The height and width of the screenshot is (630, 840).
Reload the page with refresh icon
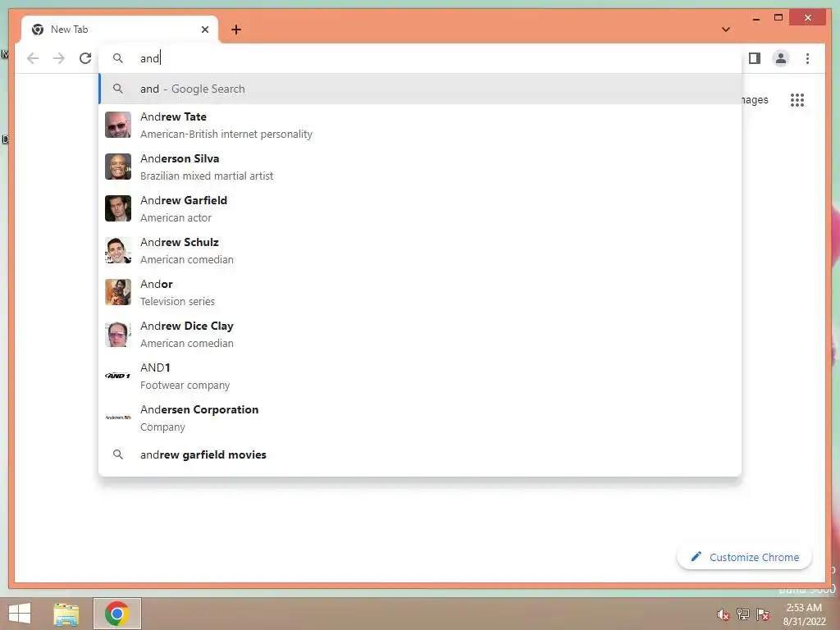click(85, 58)
